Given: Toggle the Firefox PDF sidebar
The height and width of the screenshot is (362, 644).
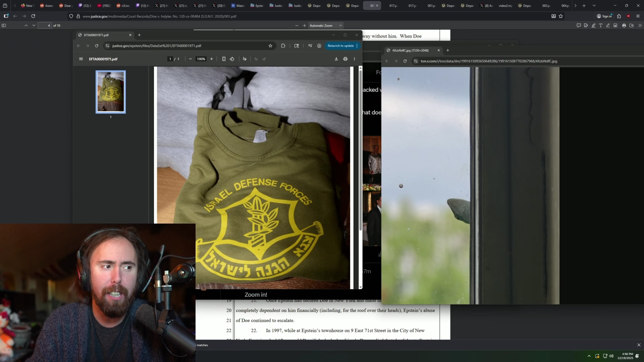Looking at the screenshot, I should pos(4,25).
